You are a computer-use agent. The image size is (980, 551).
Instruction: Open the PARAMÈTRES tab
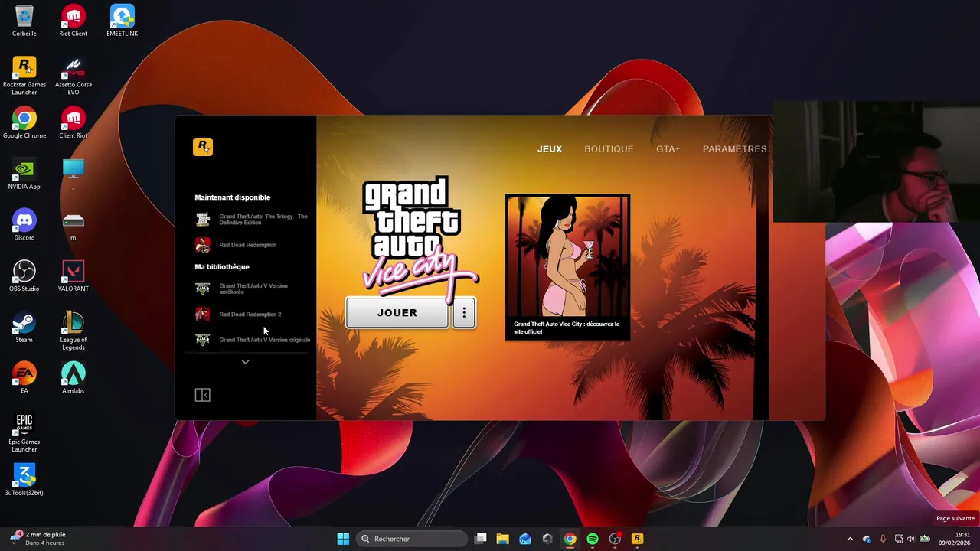[734, 149]
